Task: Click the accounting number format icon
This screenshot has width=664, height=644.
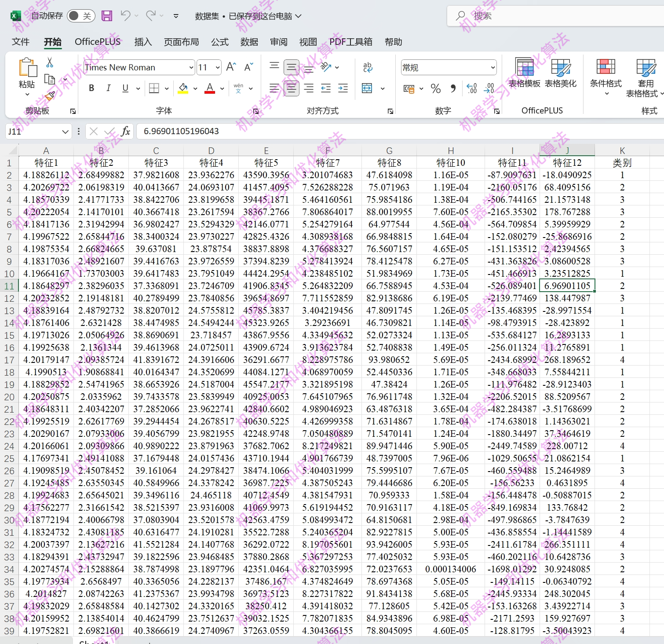Action: click(x=409, y=89)
